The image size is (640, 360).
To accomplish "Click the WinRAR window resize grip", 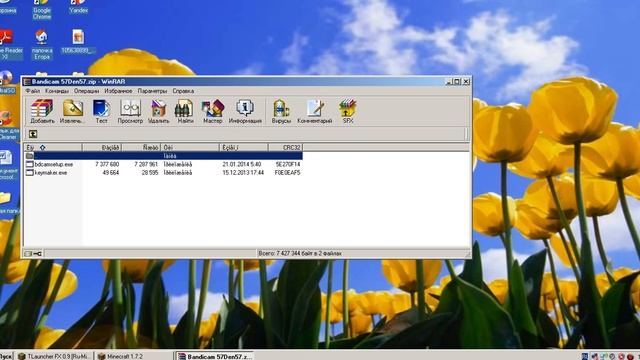I will point(467,254).
